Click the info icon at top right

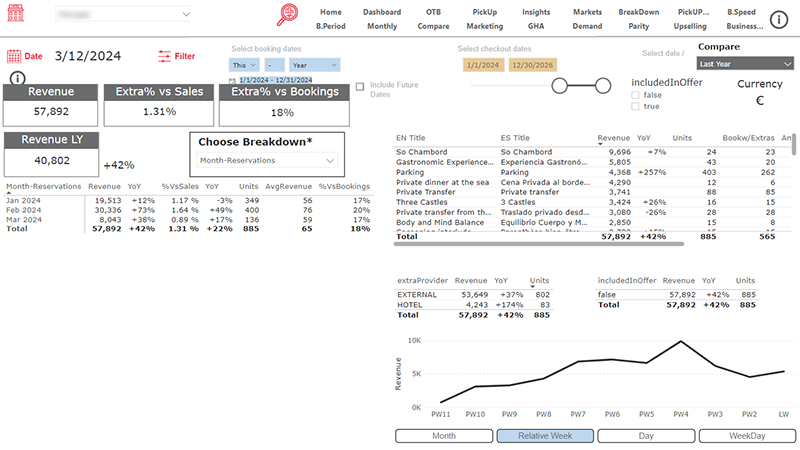(779, 18)
